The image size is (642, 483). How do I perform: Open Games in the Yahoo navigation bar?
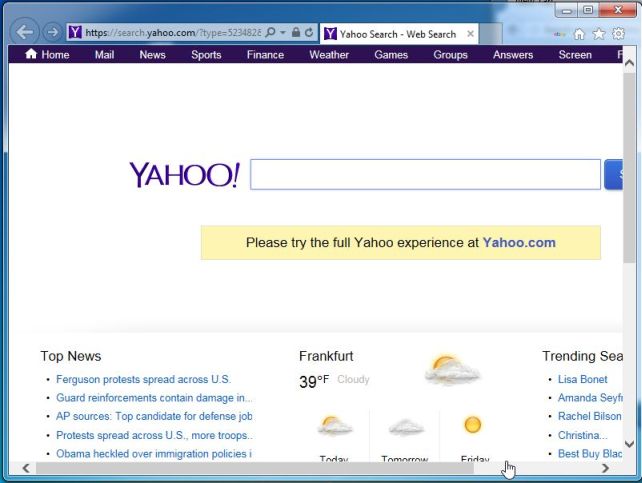pos(391,55)
